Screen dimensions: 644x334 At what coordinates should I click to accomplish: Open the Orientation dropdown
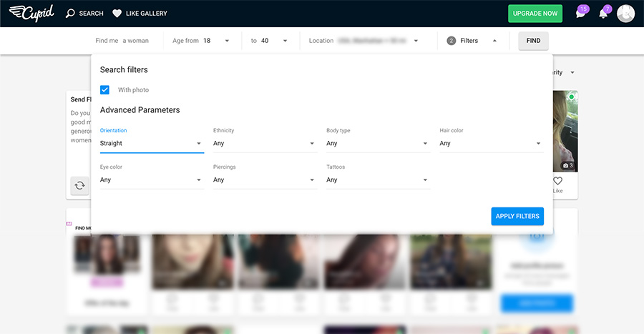click(x=152, y=143)
